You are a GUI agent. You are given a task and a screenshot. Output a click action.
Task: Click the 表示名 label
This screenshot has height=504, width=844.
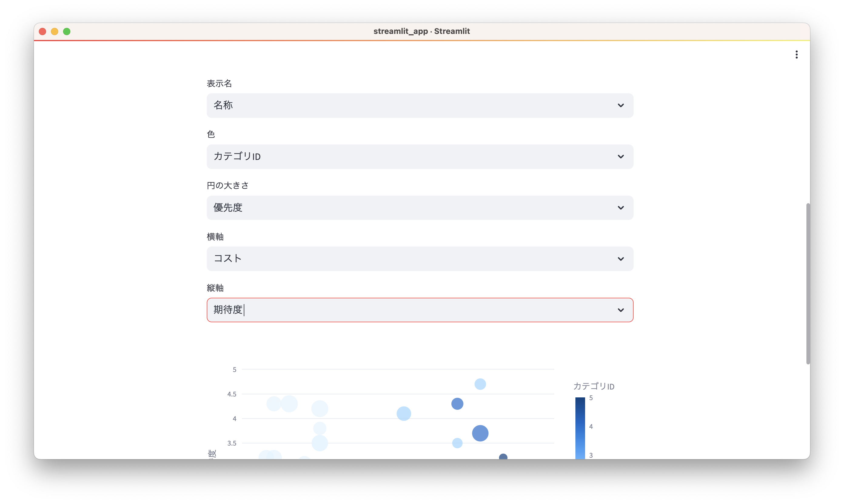(219, 84)
